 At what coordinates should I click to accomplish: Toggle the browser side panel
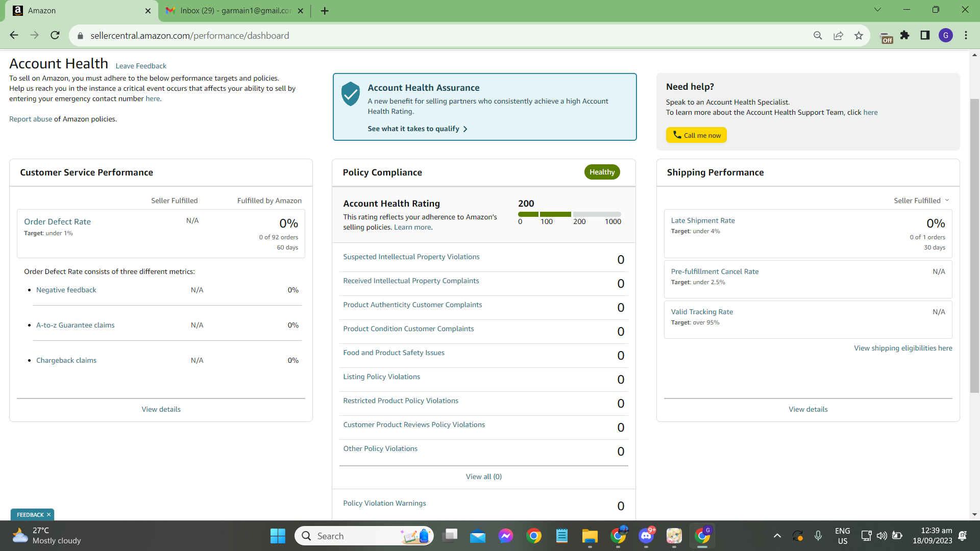925,35
